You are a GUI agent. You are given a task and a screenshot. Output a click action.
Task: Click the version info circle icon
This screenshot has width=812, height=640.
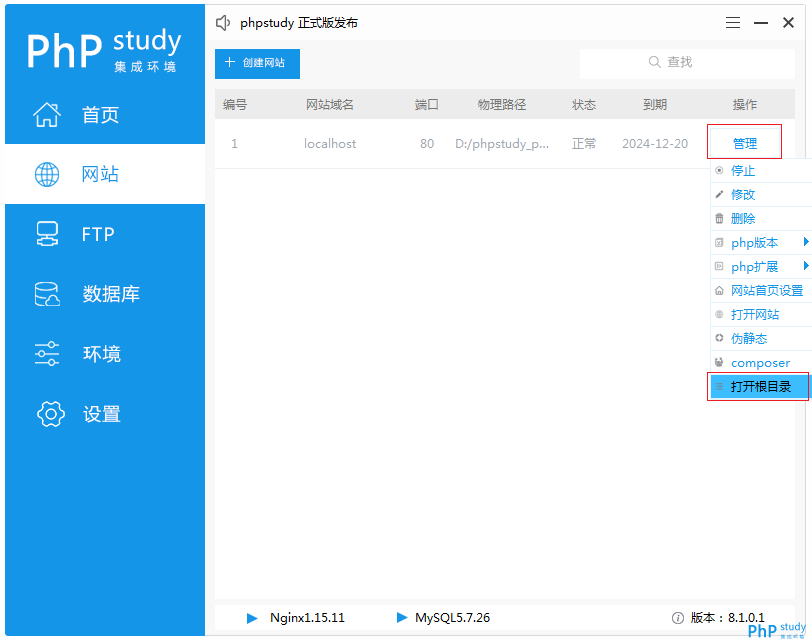(677, 618)
